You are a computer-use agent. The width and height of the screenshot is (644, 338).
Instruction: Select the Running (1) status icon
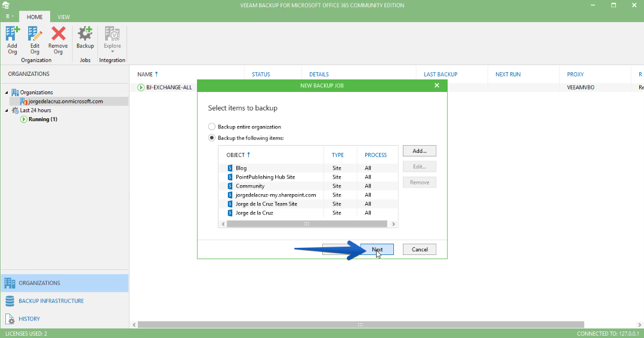point(24,119)
